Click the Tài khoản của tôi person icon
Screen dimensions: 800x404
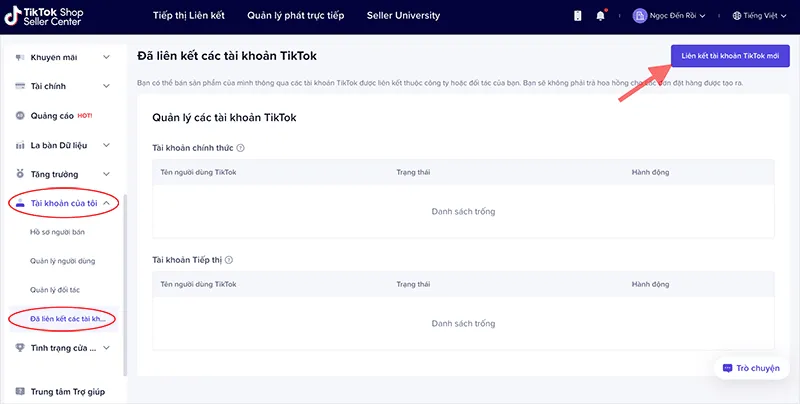click(20, 203)
